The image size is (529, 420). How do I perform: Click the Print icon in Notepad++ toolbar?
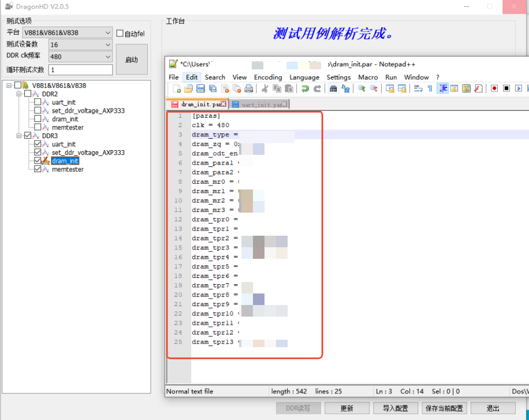(x=248, y=88)
